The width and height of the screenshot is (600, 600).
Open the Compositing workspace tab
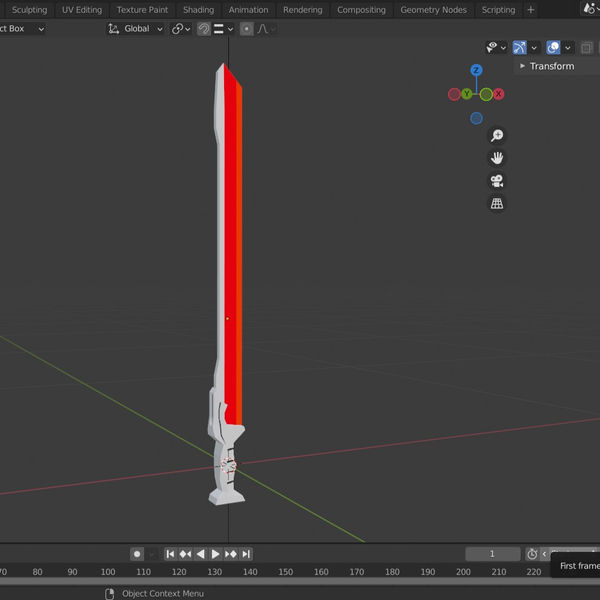[361, 10]
